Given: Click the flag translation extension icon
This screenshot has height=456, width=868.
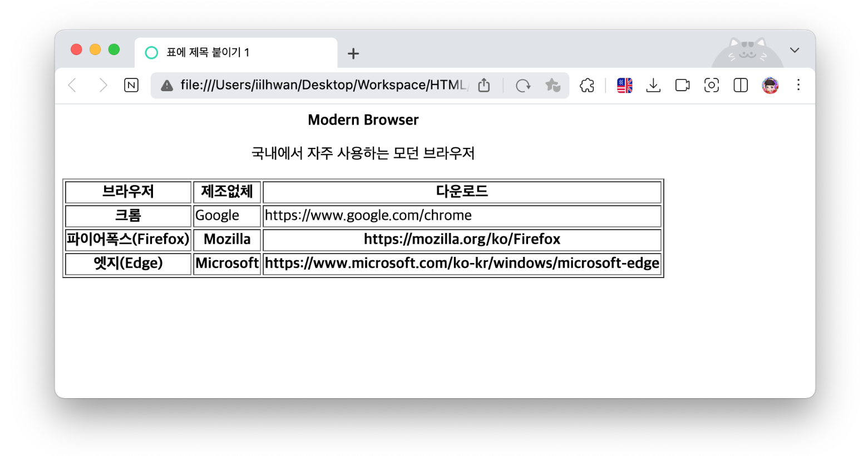Looking at the screenshot, I should click(625, 85).
